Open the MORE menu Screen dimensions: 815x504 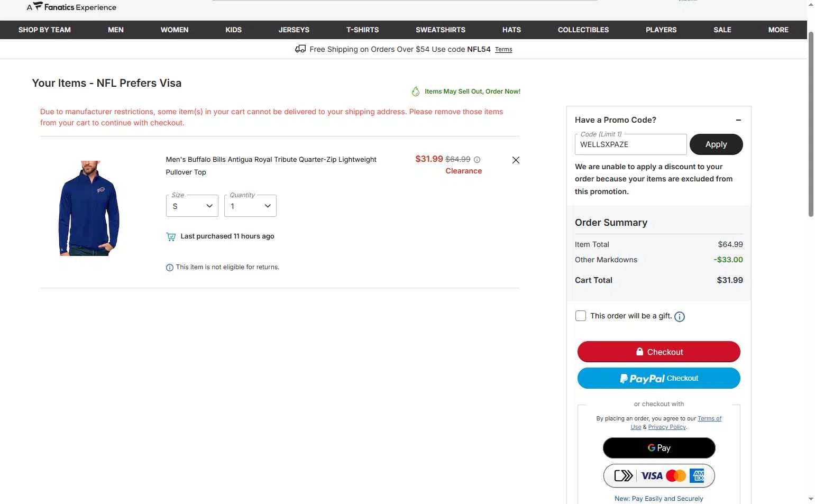coord(778,30)
